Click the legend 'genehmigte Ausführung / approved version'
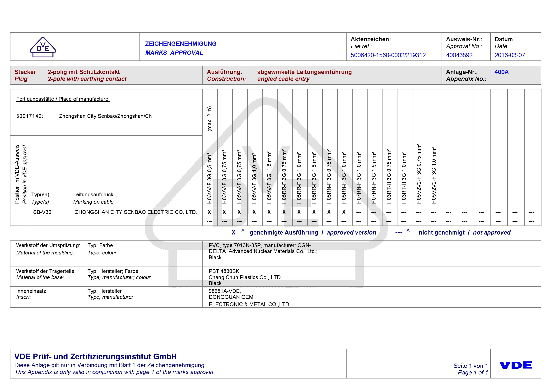The height and width of the screenshot is (392, 555). [313, 233]
